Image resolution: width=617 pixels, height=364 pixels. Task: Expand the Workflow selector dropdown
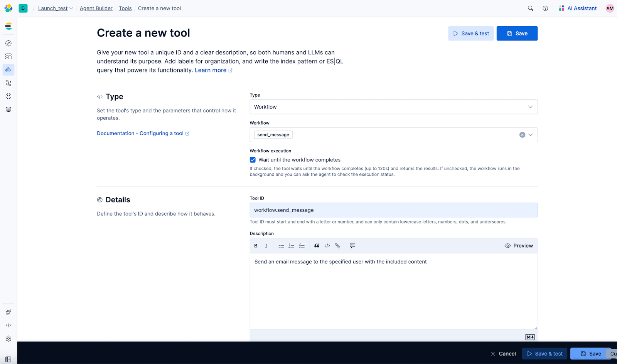pyautogui.click(x=531, y=134)
